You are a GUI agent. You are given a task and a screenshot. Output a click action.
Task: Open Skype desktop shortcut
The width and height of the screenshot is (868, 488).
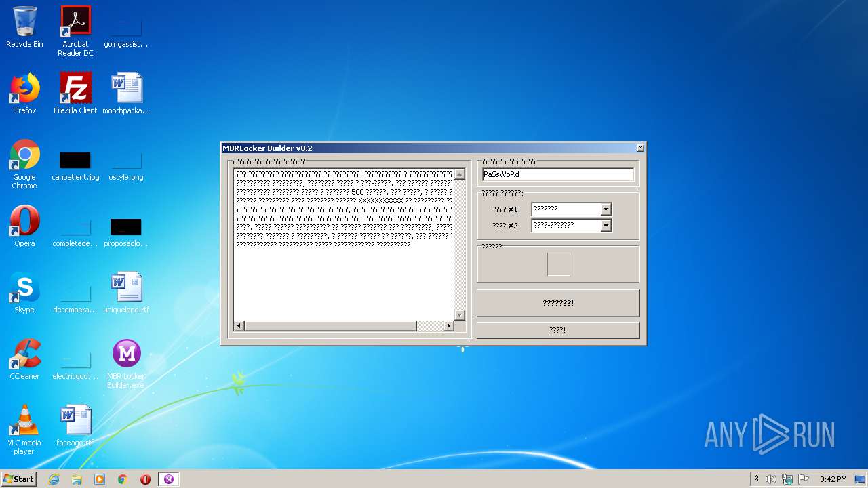click(24, 293)
